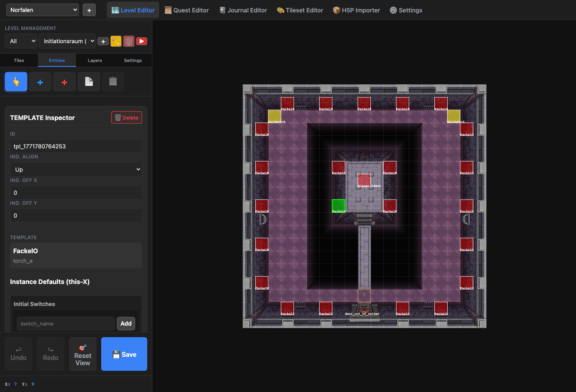Add an initial switch
The height and width of the screenshot is (392, 576).
pyautogui.click(x=126, y=323)
